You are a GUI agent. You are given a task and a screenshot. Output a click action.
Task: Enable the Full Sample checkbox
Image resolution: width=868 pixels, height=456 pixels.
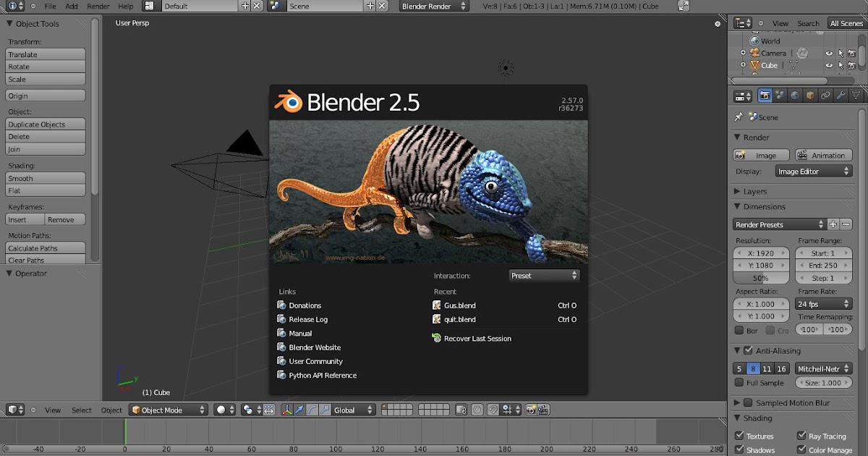tap(740, 383)
